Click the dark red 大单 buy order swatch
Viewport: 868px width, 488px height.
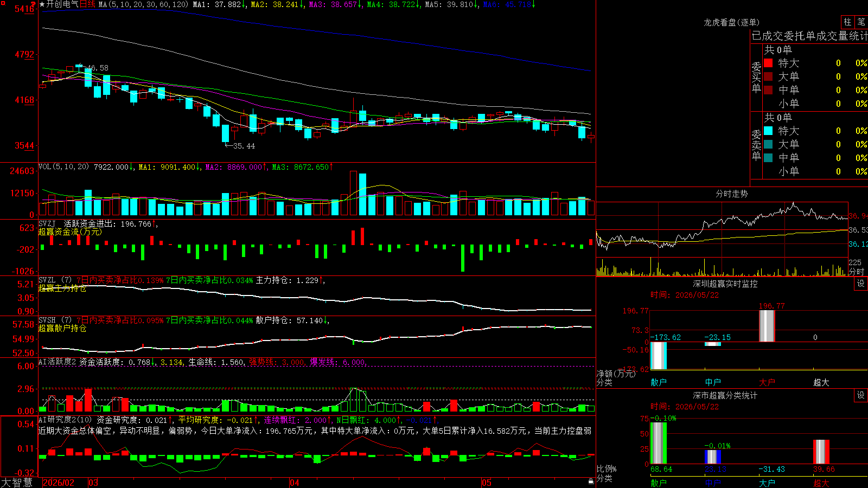768,76
